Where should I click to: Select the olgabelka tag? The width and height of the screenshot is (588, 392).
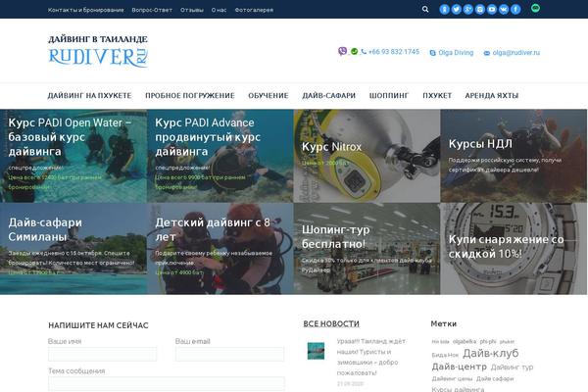(x=465, y=342)
